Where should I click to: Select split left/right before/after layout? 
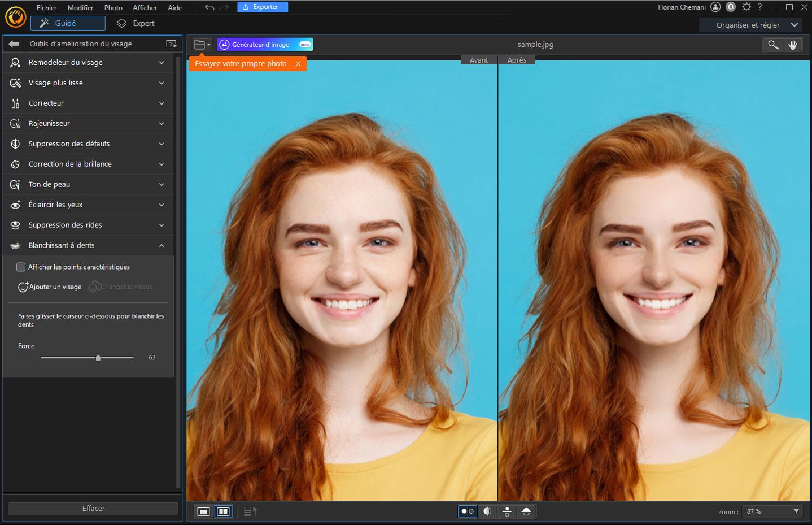click(x=487, y=511)
